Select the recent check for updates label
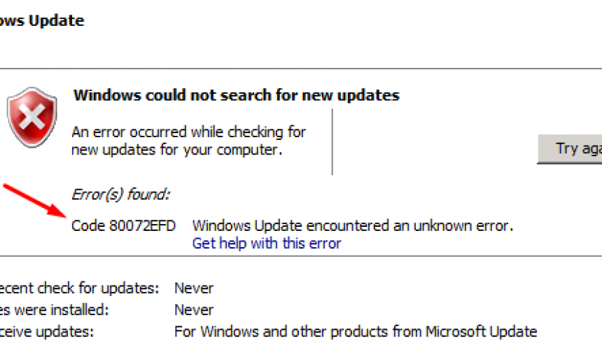602x364 pixels. [79, 288]
